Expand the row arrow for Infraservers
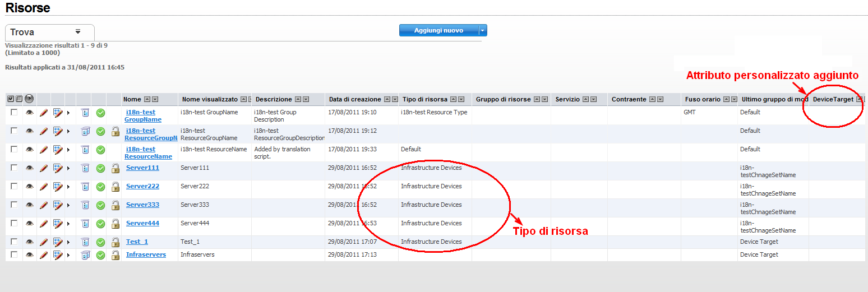The image size is (868, 292). [69, 255]
